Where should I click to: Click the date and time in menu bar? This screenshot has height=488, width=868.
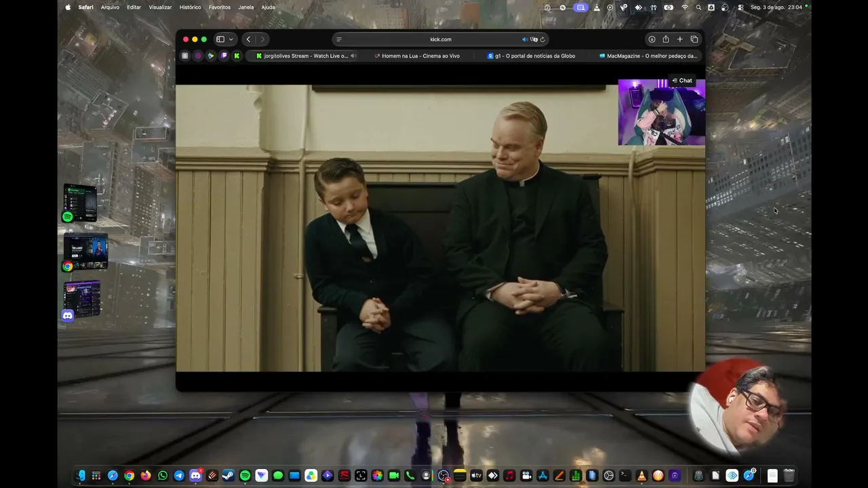pyautogui.click(x=776, y=7)
